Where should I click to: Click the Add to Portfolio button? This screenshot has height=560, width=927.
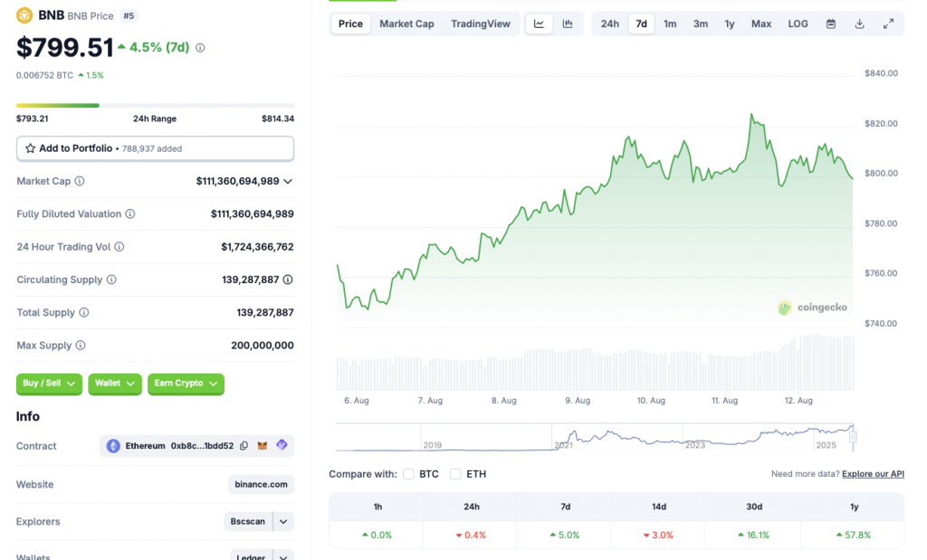(x=155, y=148)
